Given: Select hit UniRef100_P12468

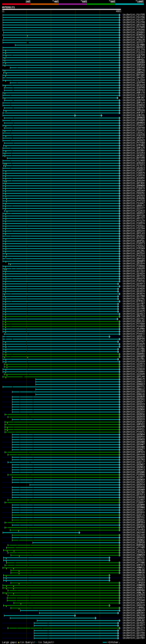Looking at the screenshot, I should [x=133, y=161].
